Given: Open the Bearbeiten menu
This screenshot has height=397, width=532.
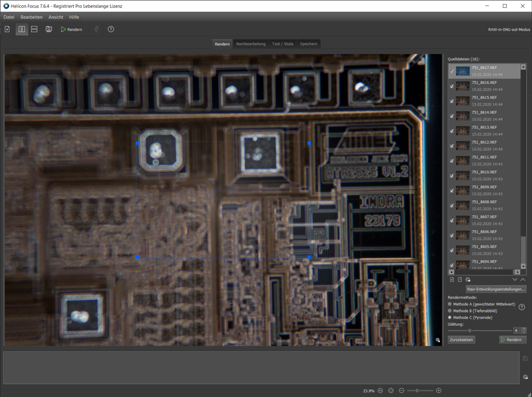Looking at the screenshot, I should coord(31,17).
